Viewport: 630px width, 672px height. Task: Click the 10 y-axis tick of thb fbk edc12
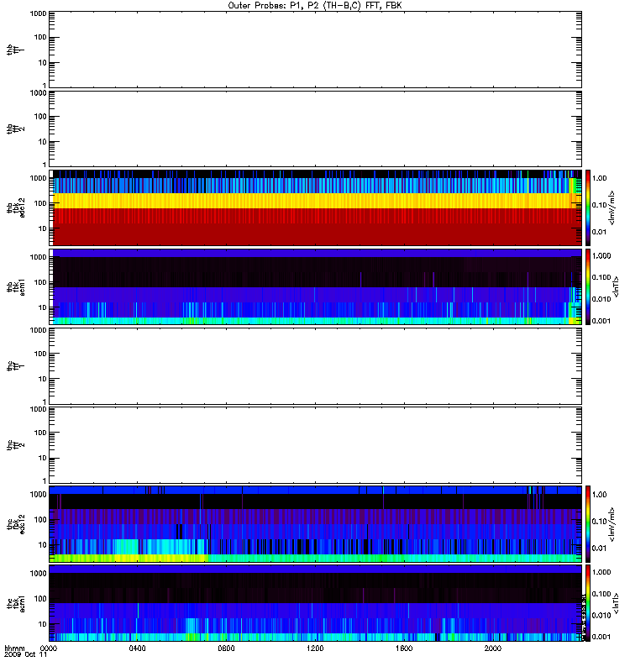43,228
